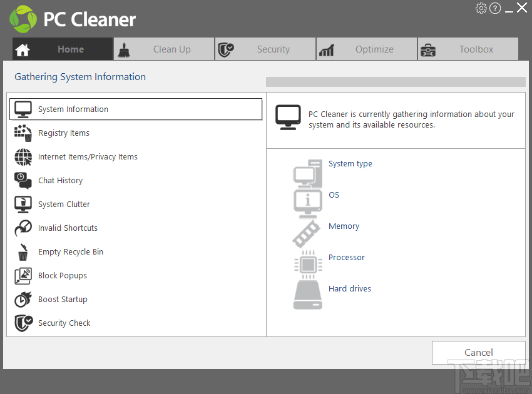Click the Chat History bubbles icon

(x=23, y=180)
